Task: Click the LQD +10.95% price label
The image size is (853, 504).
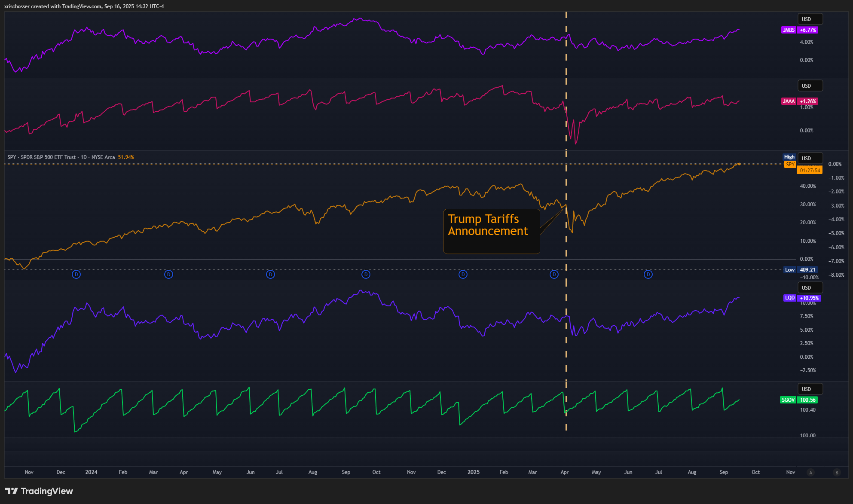Action: (809, 298)
